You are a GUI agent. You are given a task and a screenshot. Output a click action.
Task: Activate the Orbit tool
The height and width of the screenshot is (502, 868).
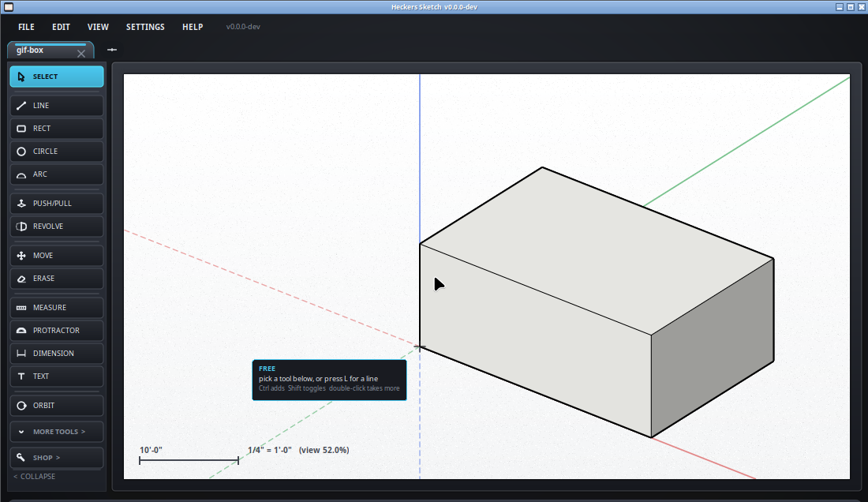pyautogui.click(x=57, y=405)
